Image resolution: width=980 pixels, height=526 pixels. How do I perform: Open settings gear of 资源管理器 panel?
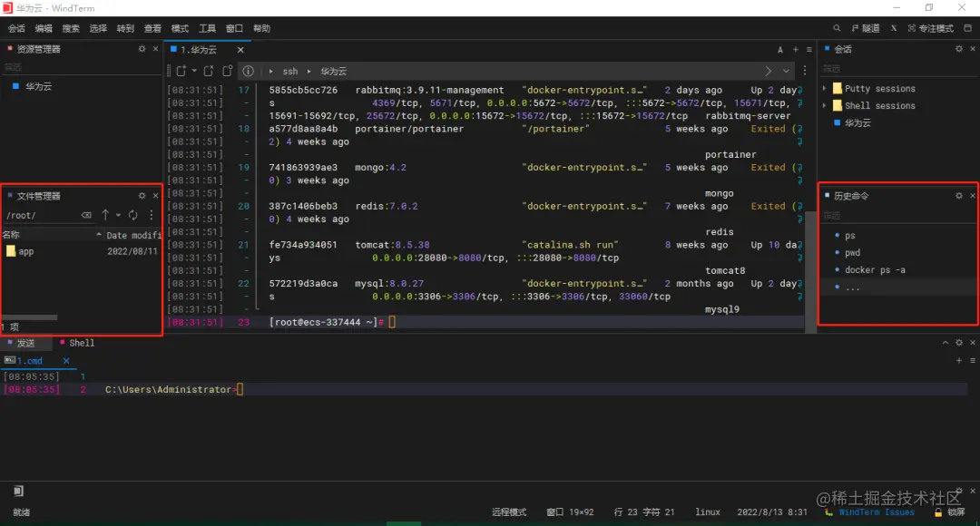(142, 49)
